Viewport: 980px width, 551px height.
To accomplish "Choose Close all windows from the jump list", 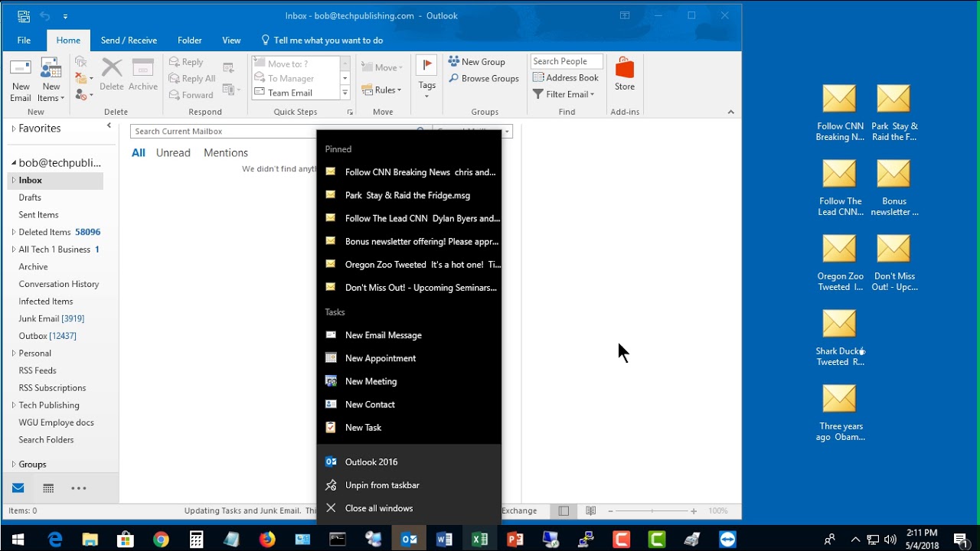I will pyautogui.click(x=381, y=507).
